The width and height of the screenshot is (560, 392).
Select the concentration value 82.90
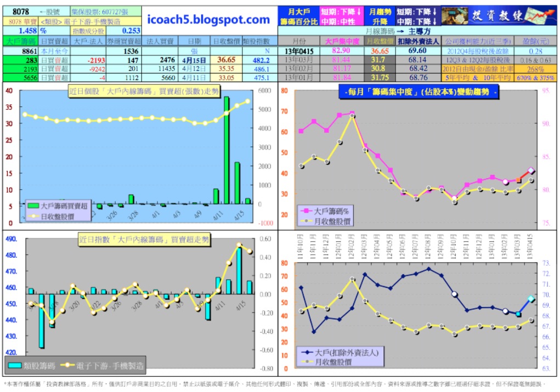point(341,50)
